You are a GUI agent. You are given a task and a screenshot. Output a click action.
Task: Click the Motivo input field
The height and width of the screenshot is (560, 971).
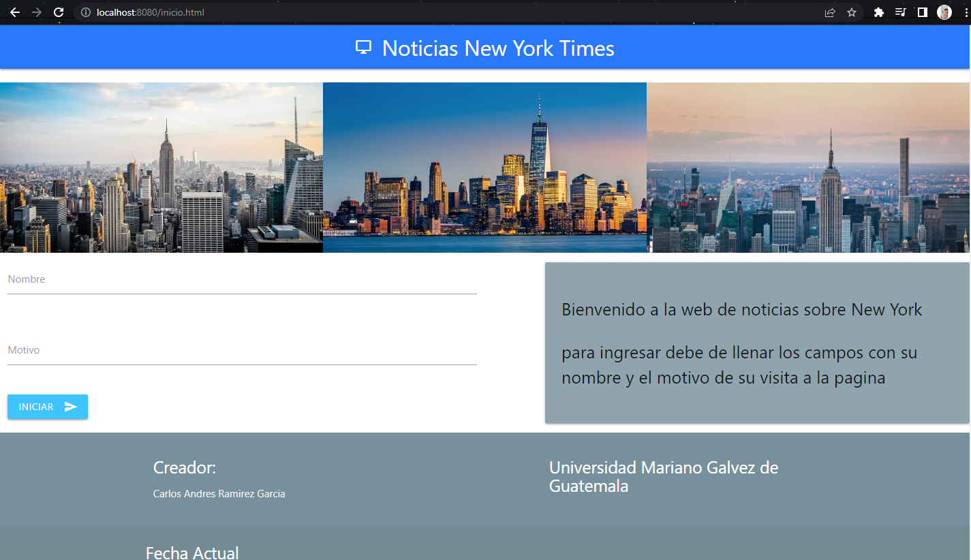click(242, 350)
